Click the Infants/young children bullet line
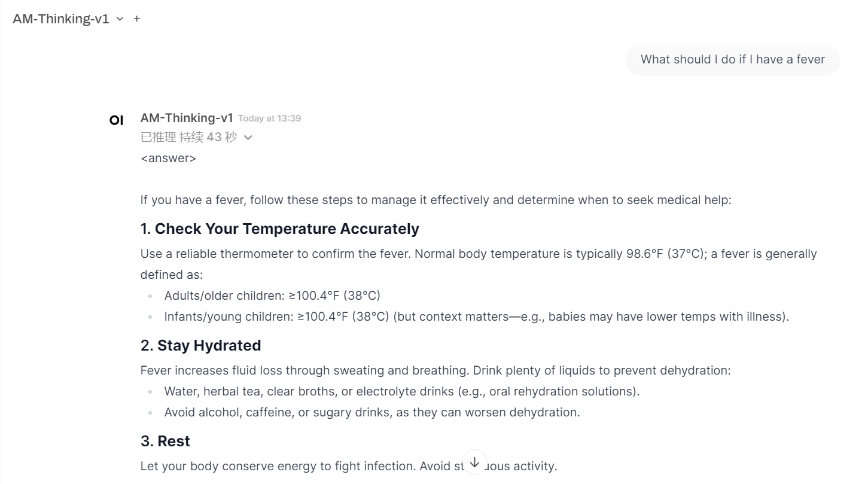Screen dimensions: 868x484 click(476, 316)
